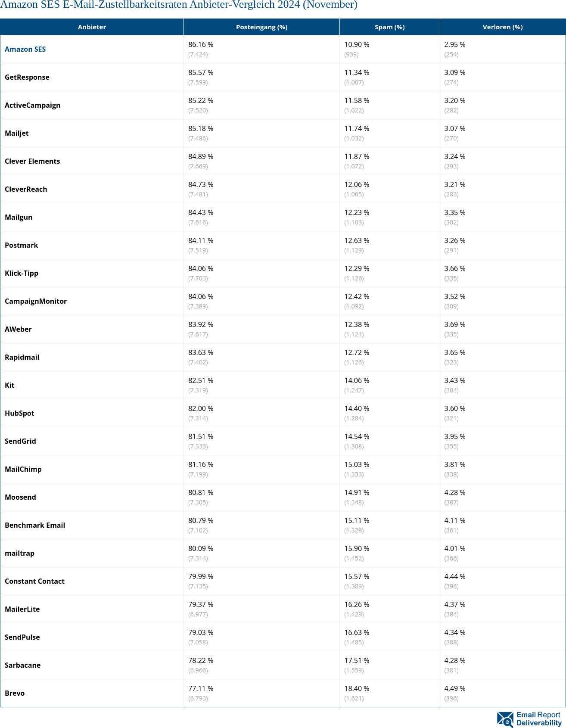Click Amazon SES inbox rate 86.16 %

click(x=201, y=44)
